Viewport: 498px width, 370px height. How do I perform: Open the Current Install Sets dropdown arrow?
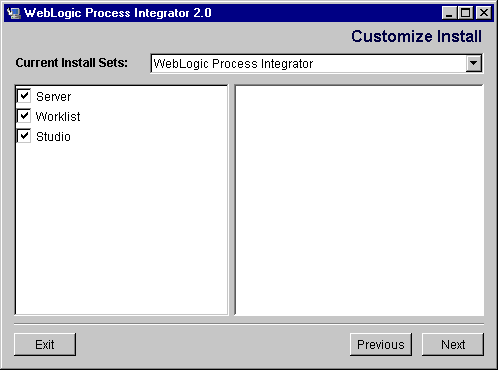473,63
